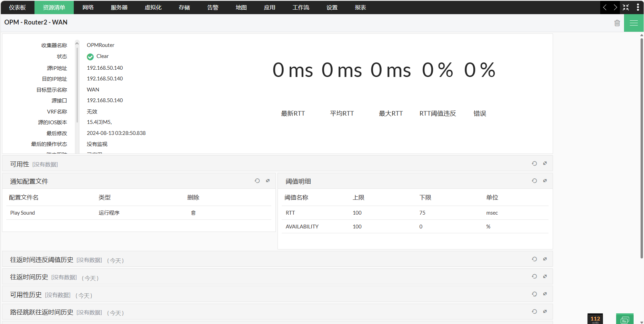
Task: Switch to the 网络 tab
Action: pyautogui.click(x=88, y=7)
